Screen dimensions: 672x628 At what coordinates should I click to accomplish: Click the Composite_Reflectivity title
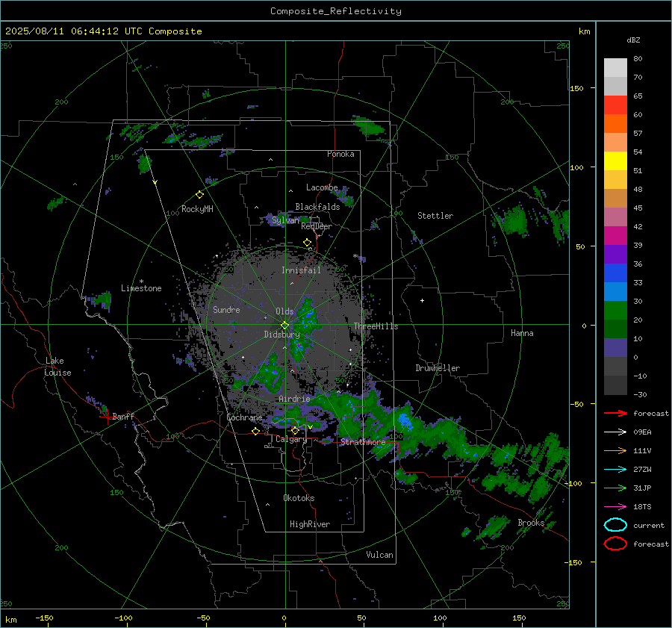click(335, 11)
